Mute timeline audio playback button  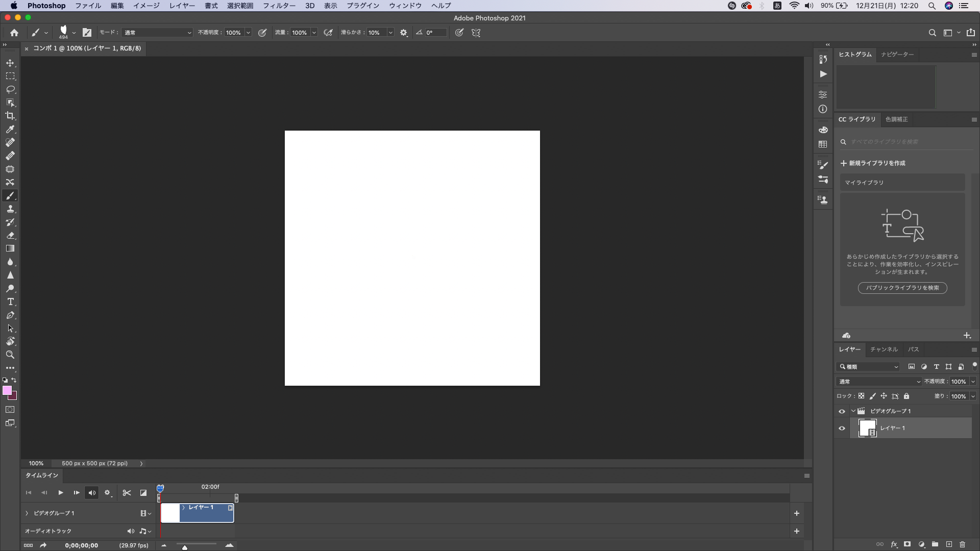pos(92,493)
